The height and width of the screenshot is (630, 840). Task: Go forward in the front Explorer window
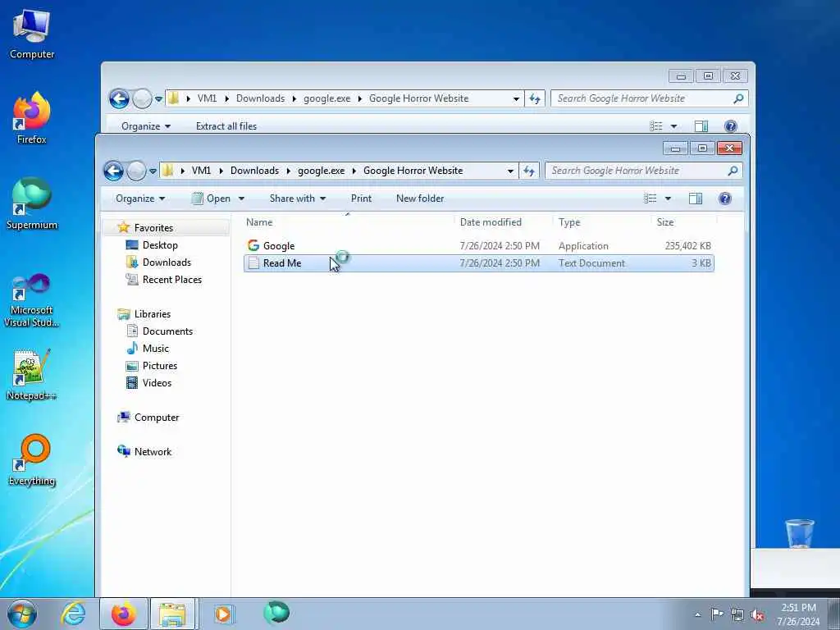pos(136,171)
